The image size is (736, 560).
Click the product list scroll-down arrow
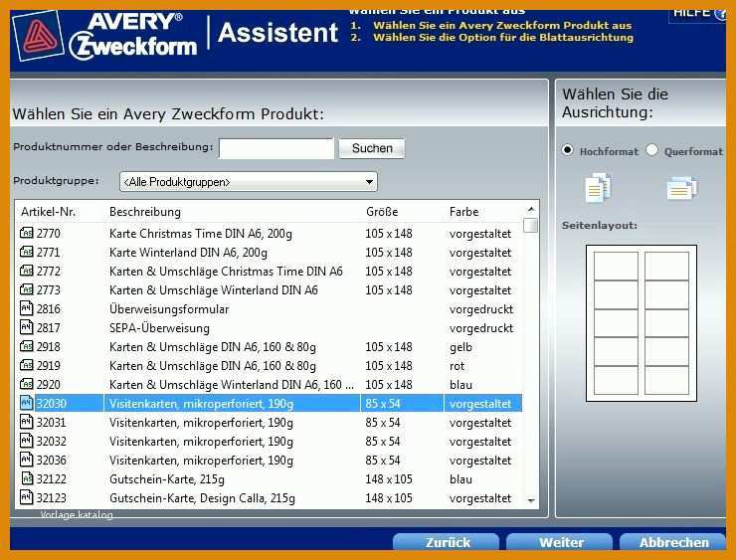(531, 501)
